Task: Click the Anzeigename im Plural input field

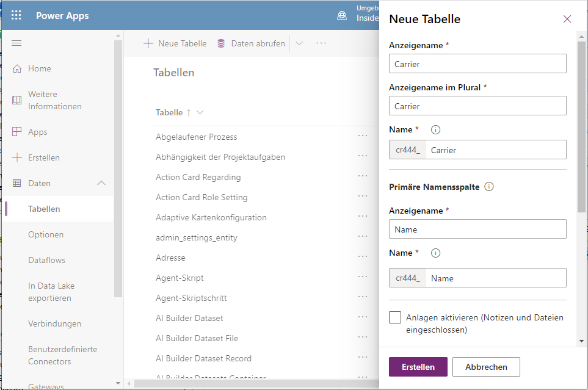Action: coord(477,106)
